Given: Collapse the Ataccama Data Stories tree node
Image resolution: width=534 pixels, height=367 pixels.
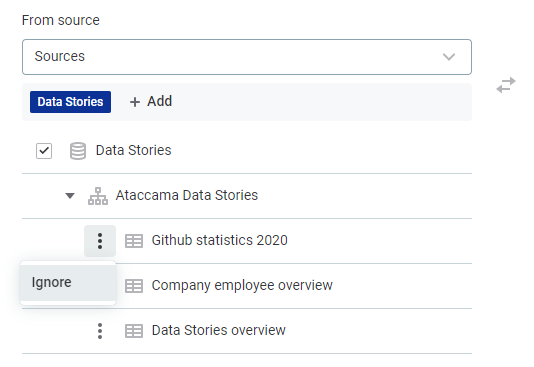Looking at the screenshot, I should pyautogui.click(x=70, y=196).
